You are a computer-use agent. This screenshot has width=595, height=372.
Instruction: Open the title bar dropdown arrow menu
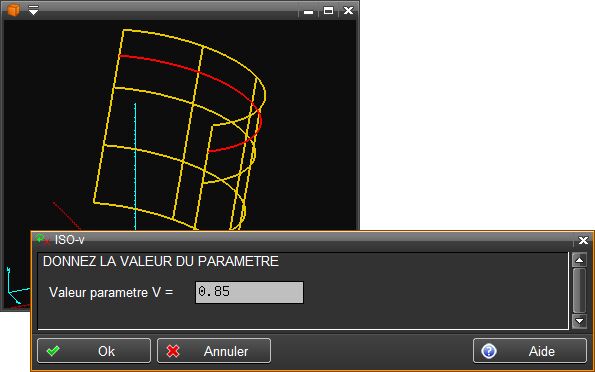pos(33,10)
